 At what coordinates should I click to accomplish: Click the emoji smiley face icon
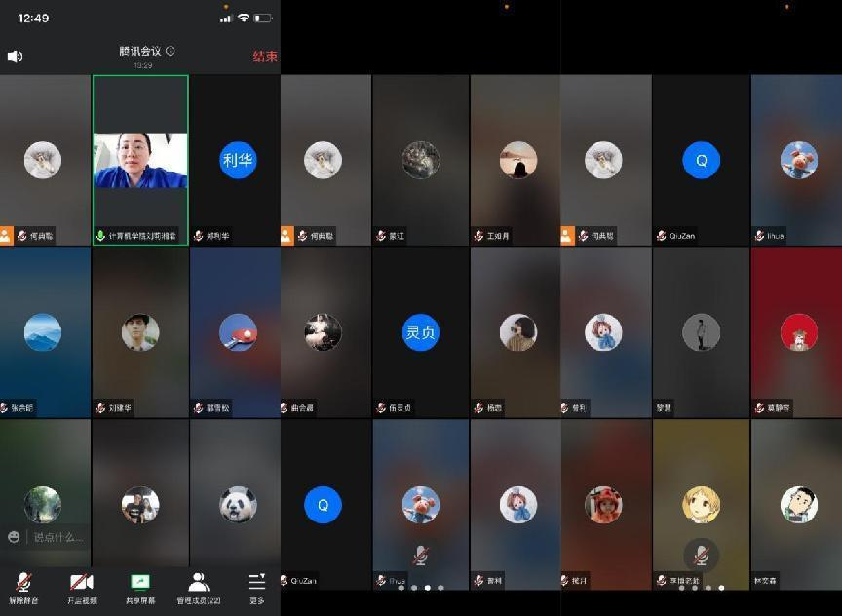[14, 537]
